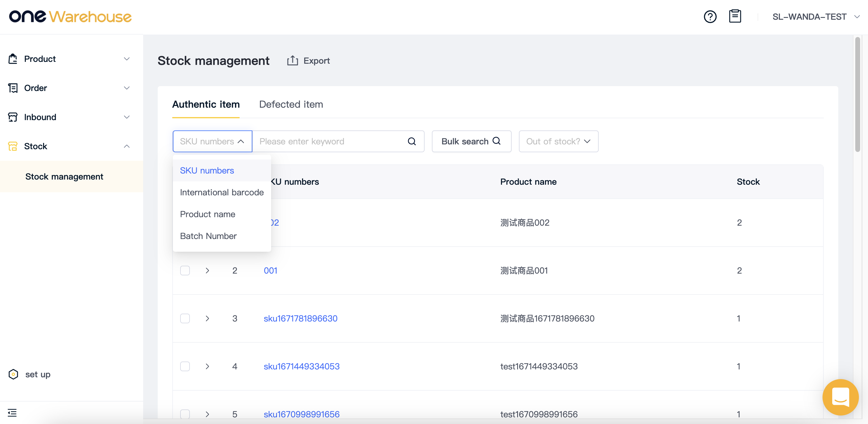Viewport: 868px width, 424px height.
Task: Click the Stock shelf icon in sidebar
Action: pos(13,146)
